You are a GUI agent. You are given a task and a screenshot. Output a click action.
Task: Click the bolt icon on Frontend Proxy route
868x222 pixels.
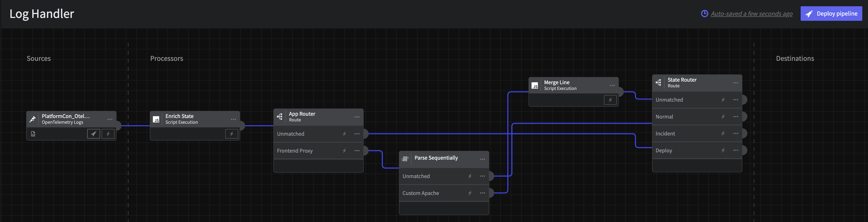[x=344, y=151]
